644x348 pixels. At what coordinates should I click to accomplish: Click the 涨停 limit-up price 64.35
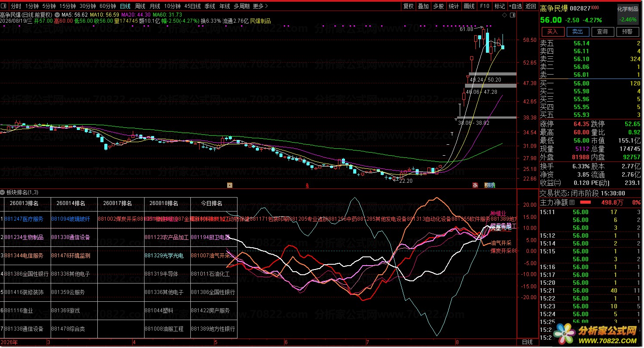(x=582, y=124)
